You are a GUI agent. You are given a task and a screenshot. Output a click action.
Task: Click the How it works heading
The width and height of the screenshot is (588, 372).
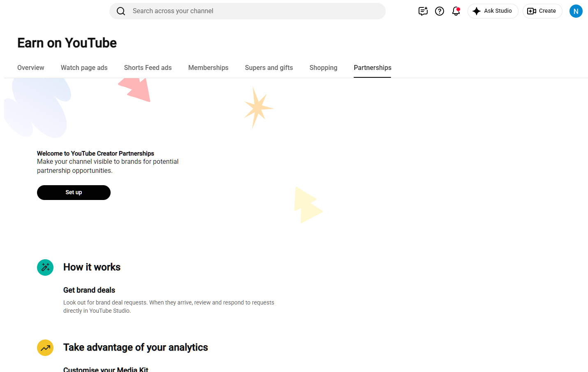pos(92,267)
